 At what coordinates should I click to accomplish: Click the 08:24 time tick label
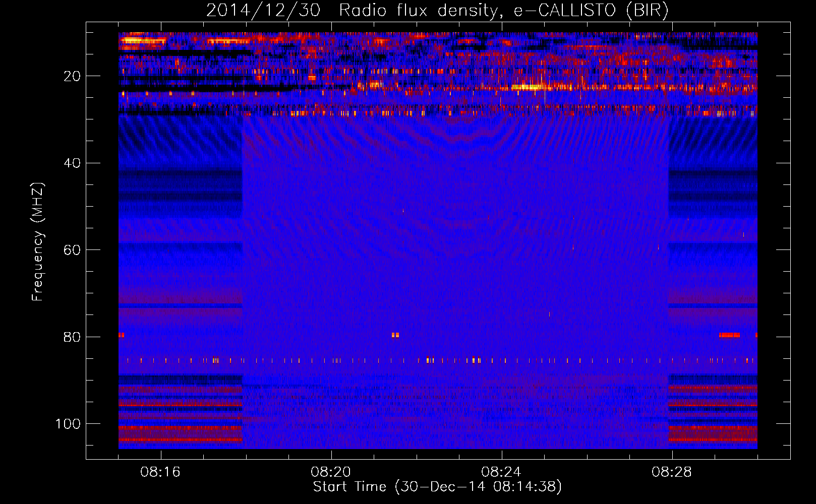(501, 472)
